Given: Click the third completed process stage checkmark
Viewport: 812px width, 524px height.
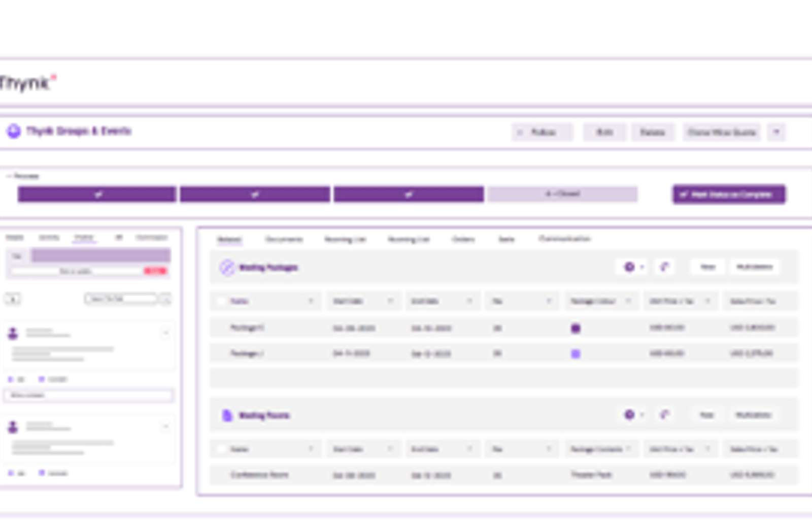Looking at the screenshot, I should click(x=409, y=194).
